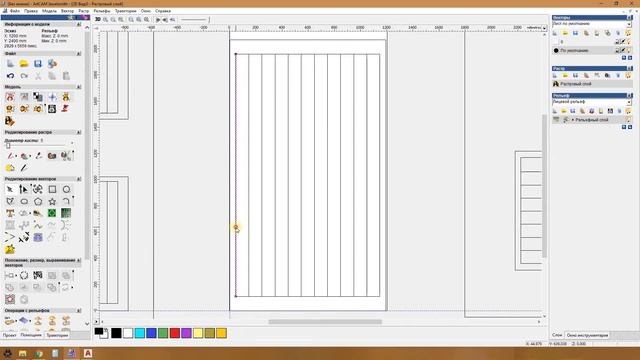Select the Растровый слой raster layer row
Image resolution: width=640 pixels, height=360 pixels.
(592, 84)
